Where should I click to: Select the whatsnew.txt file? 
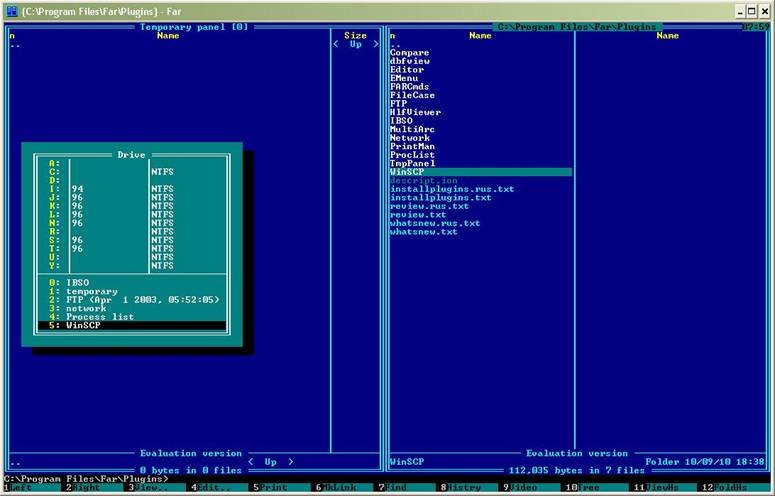coord(424,232)
